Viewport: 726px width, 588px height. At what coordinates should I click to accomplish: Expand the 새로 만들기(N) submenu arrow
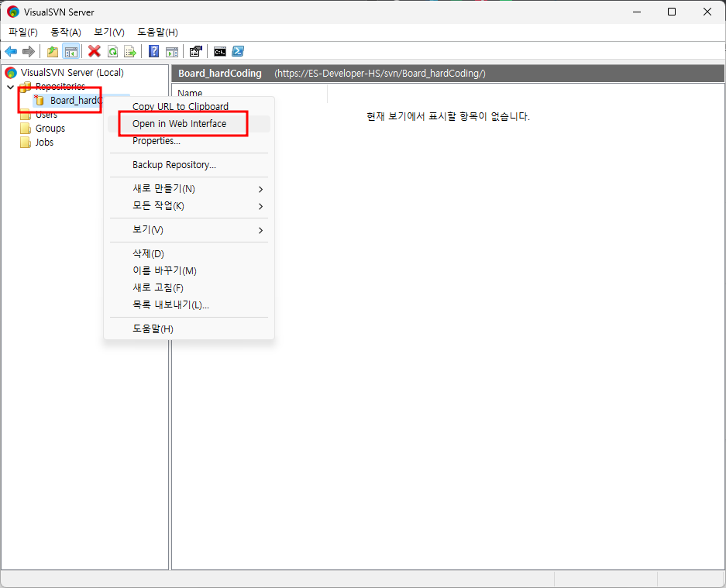point(260,189)
